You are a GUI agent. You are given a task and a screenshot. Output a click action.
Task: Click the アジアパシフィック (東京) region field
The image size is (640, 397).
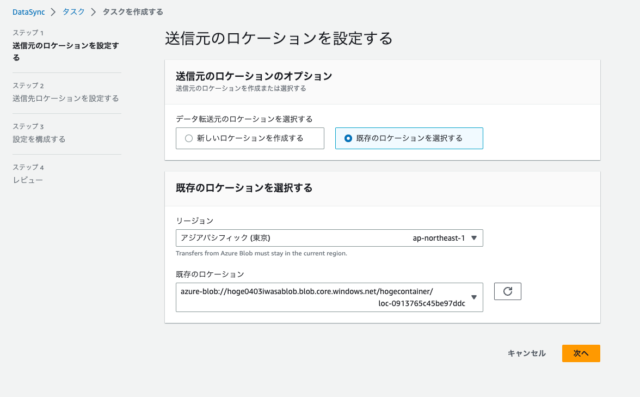pos(329,238)
